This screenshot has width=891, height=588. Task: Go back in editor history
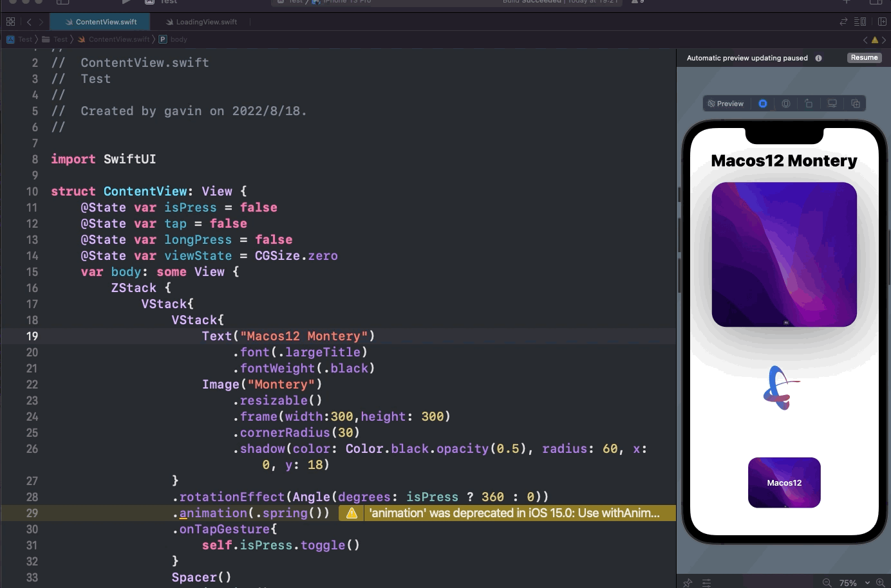pos(29,21)
